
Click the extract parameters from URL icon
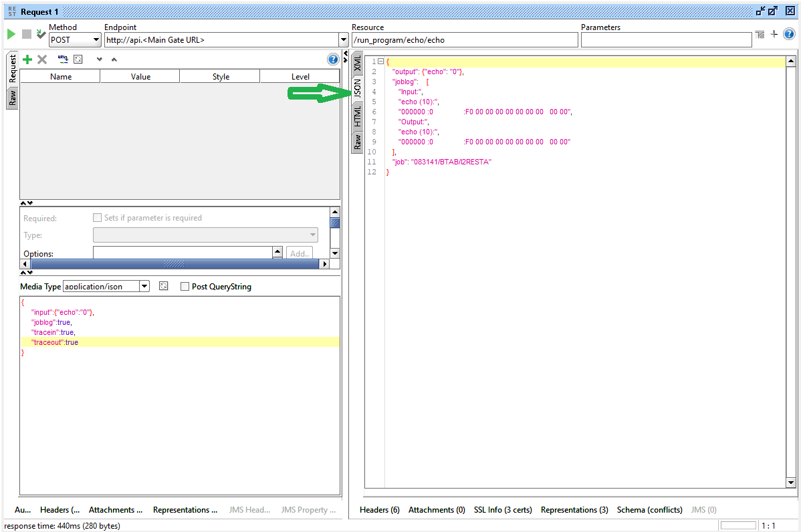63,59
